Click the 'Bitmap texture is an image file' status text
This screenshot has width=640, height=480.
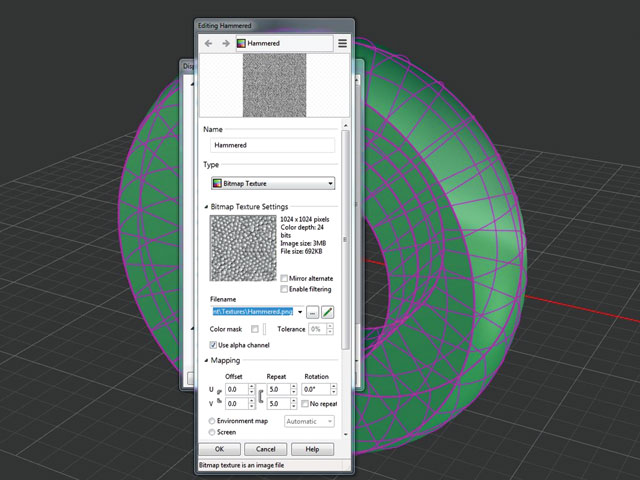coord(241,465)
